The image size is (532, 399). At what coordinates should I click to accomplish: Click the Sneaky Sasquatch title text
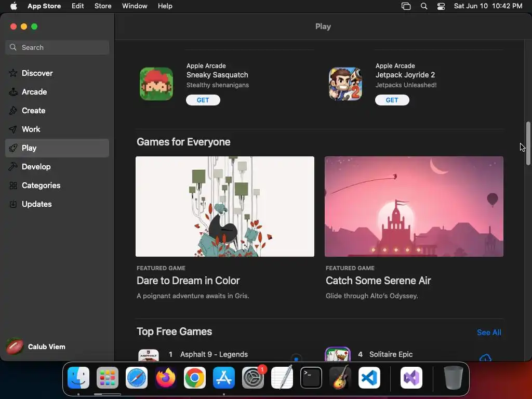[x=217, y=75]
